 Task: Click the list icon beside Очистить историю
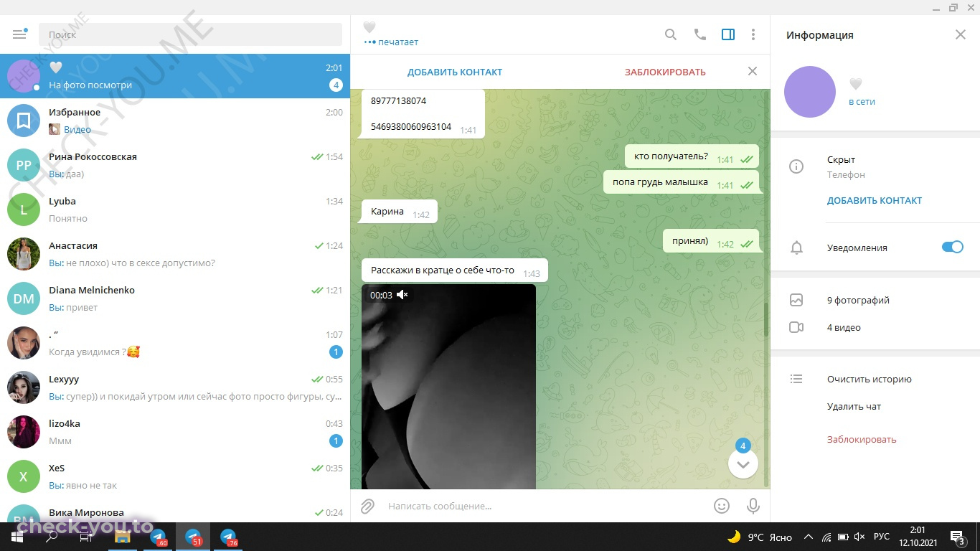(796, 379)
